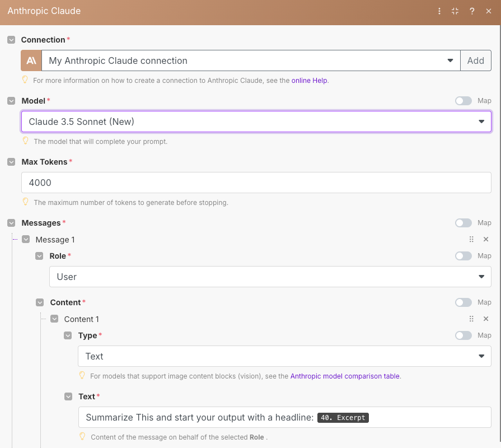This screenshot has width=501, height=448.
Task: Open the online Help link
Action: click(309, 81)
